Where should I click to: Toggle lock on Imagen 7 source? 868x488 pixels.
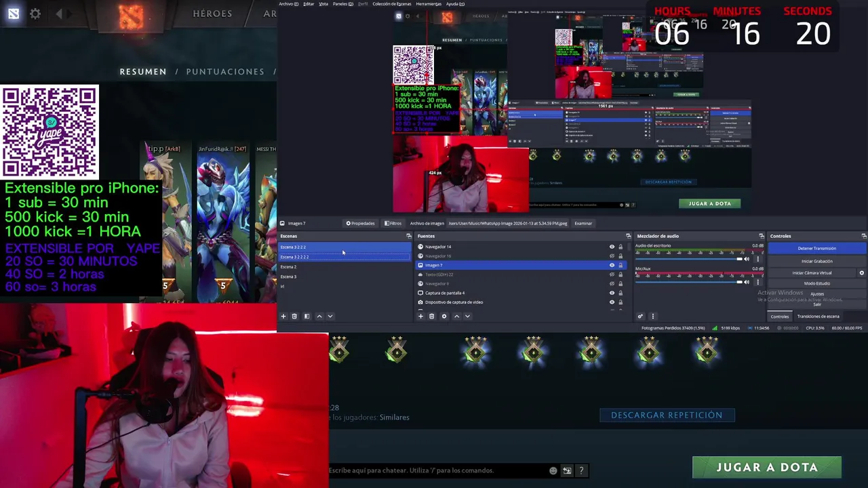[620, 265]
